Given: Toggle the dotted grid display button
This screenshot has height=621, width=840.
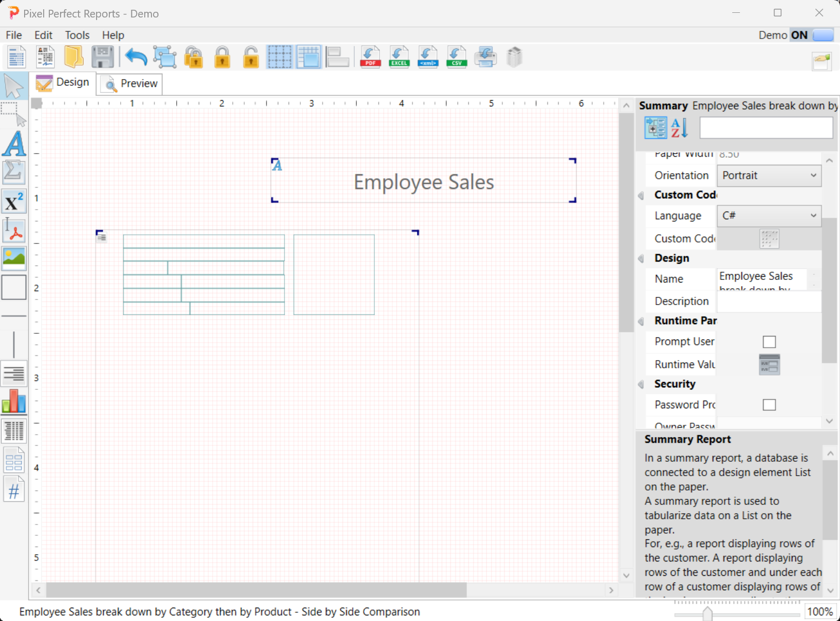Looking at the screenshot, I should tap(280, 57).
